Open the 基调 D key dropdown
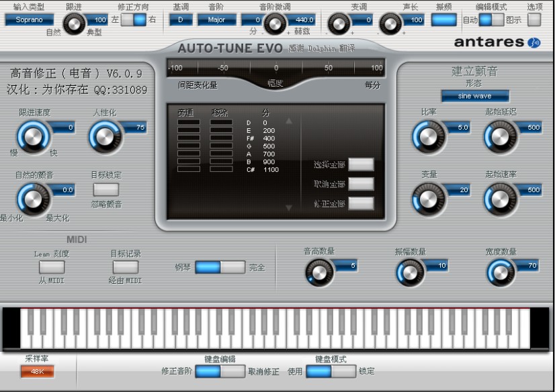Viewport: 555px width, 392px height. [181, 19]
